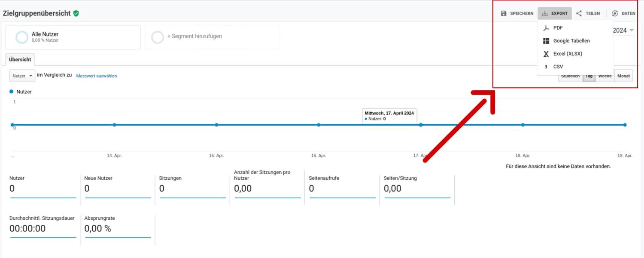Select the Google Tabellen export icon
The width and height of the screenshot is (644, 258).
click(x=546, y=40)
